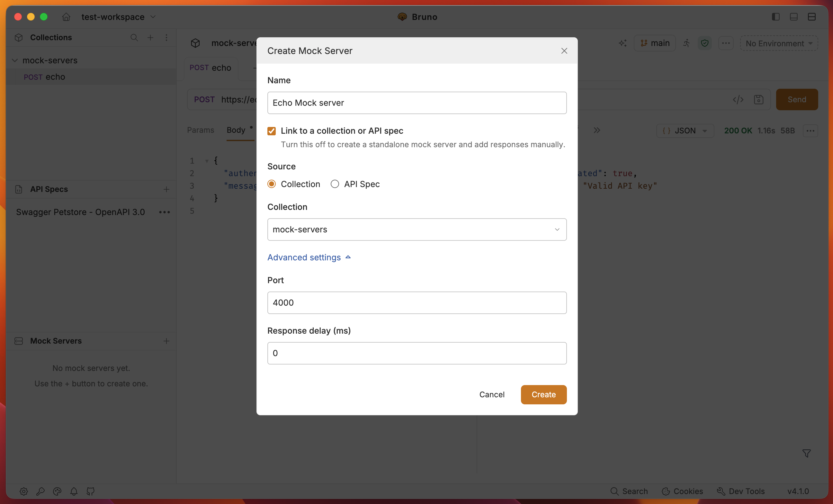Click the response filter funnel icon
Image resolution: width=833 pixels, height=504 pixels.
pos(807,454)
